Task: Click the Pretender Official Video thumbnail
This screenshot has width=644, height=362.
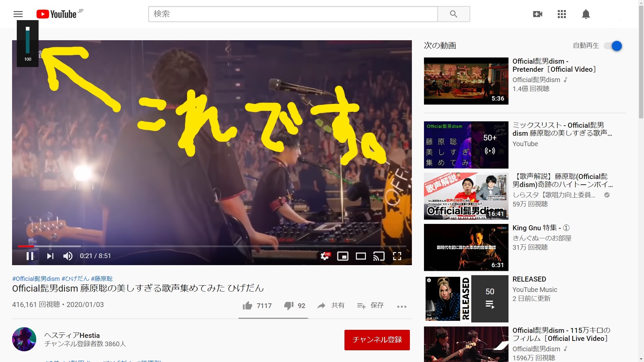Action: (x=466, y=80)
